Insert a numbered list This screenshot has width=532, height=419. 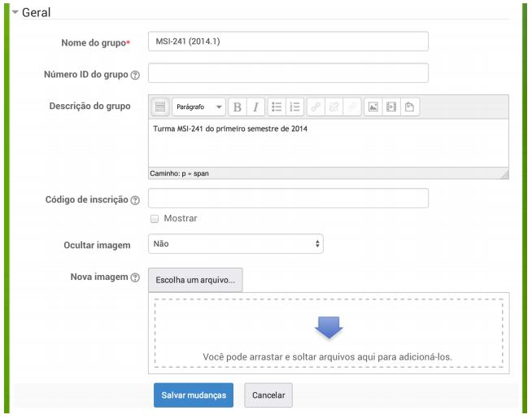(x=295, y=107)
